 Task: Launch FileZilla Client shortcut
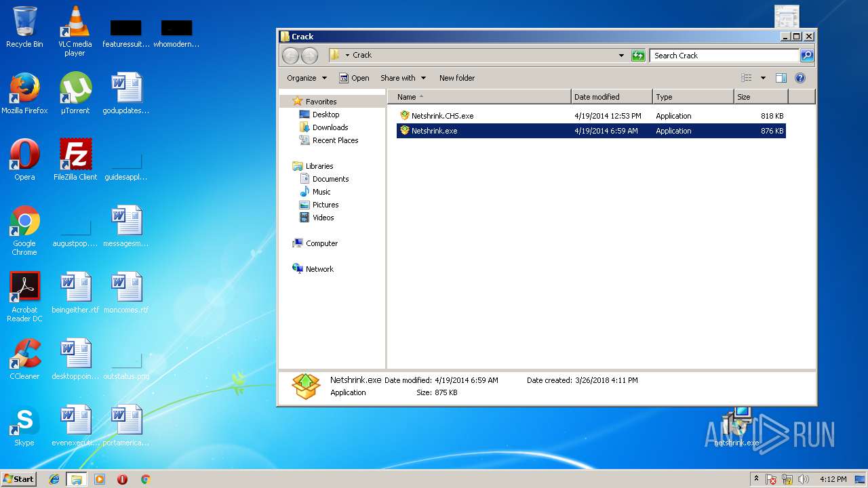75,160
